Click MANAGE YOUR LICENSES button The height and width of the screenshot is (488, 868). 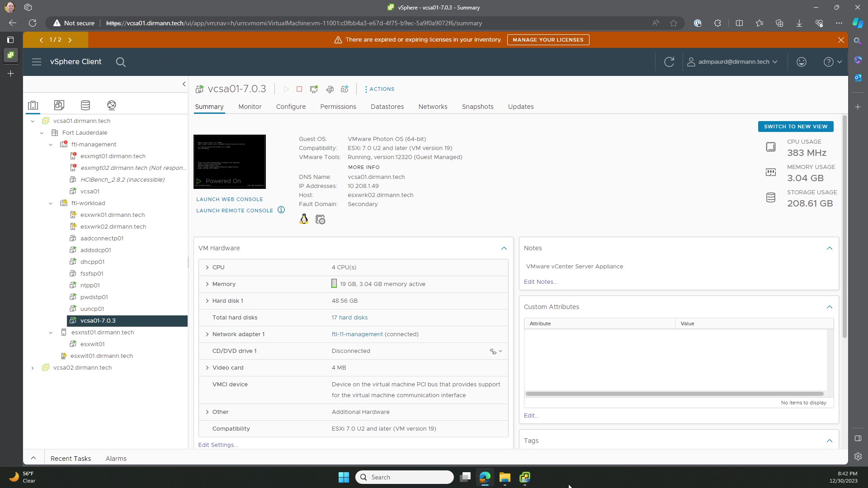548,40
